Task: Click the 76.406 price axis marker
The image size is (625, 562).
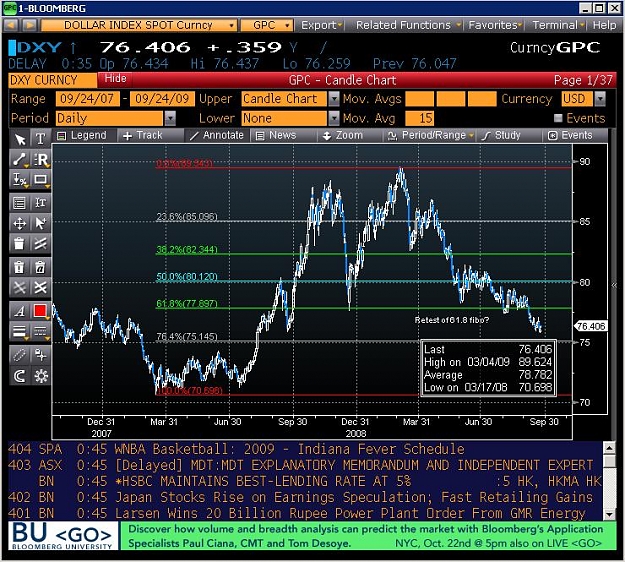Action: click(x=591, y=326)
